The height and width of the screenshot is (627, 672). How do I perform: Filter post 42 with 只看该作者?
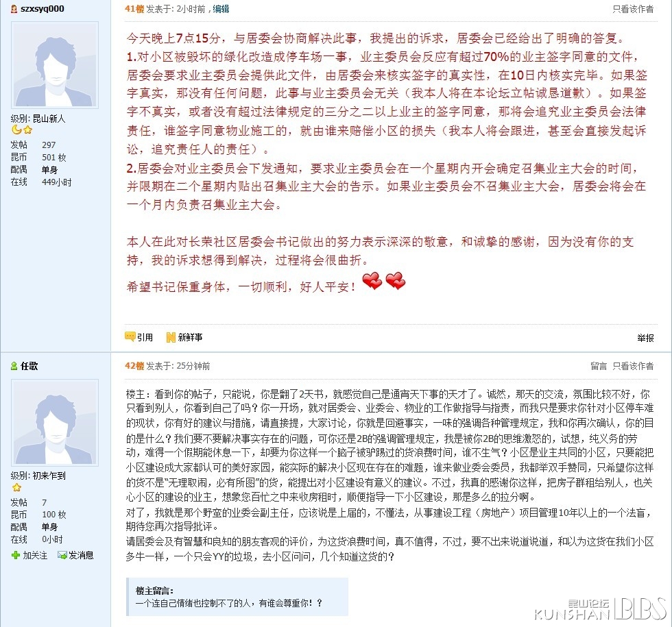tap(632, 366)
